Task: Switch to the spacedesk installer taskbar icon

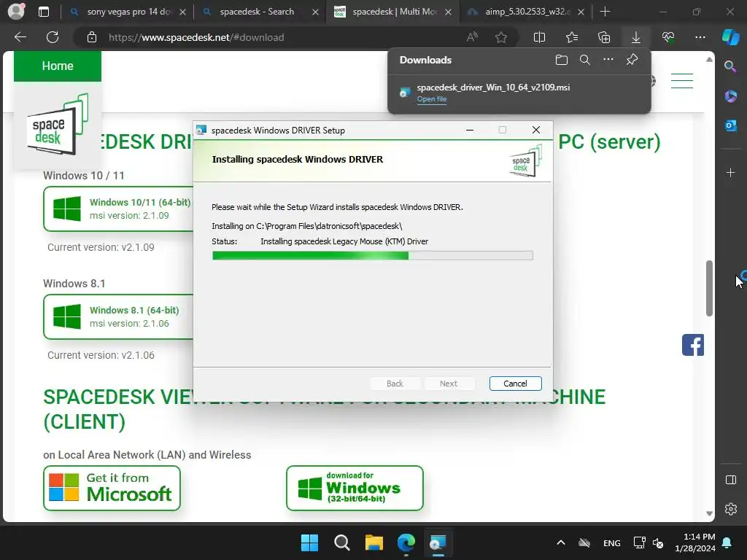Action: (x=438, y=542)
